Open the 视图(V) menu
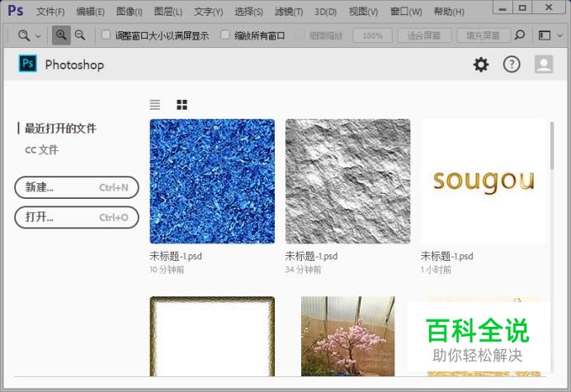Image resolution: width=571 pixels, height=392 pixels. coord(363,12)
